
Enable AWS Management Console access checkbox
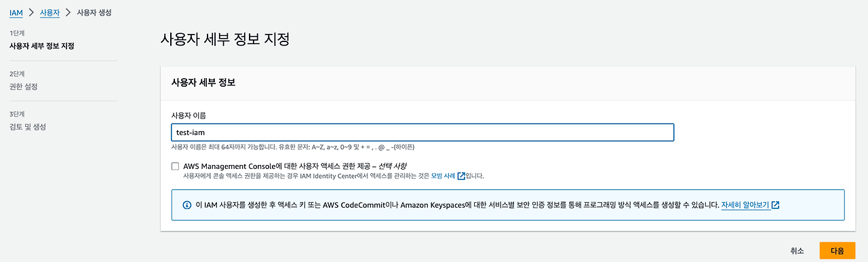tap(176, 166)
